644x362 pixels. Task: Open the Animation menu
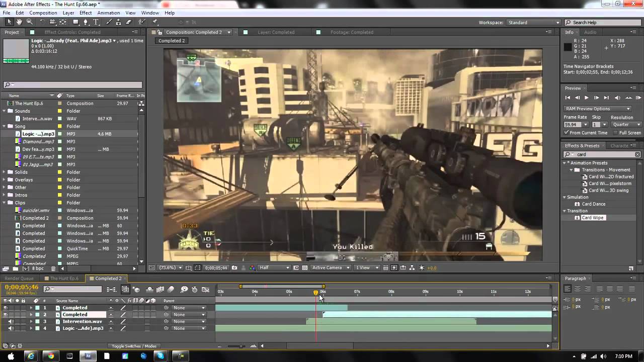(x=108, y=13)
